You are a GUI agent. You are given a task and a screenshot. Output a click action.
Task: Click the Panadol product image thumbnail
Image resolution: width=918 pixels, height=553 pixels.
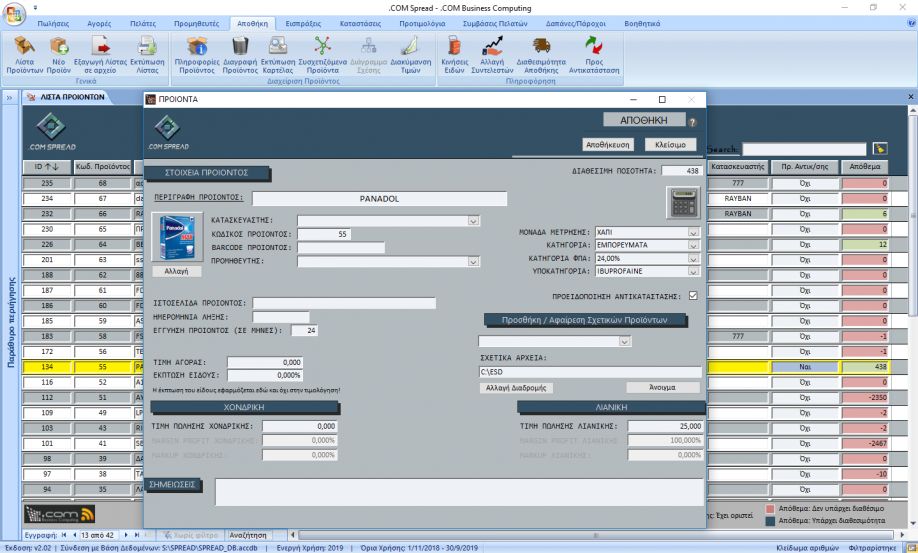point(176,237)
